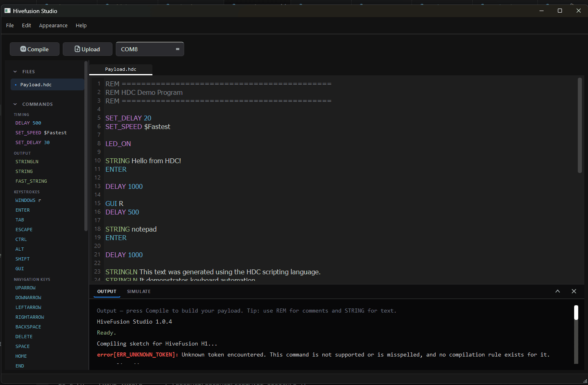Switch to the OUTPUT panel tab
Viewport: 588px width, 385px height.
pos(107,291)
